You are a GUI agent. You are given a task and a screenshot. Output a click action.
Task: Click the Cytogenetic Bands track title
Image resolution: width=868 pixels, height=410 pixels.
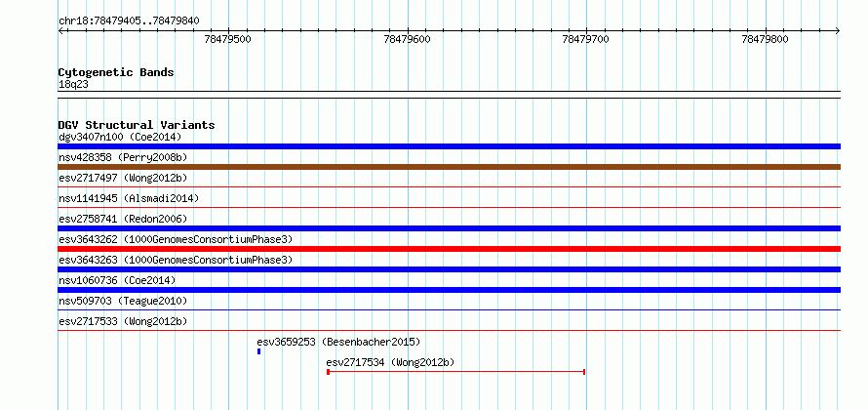(x=116, y=72)
